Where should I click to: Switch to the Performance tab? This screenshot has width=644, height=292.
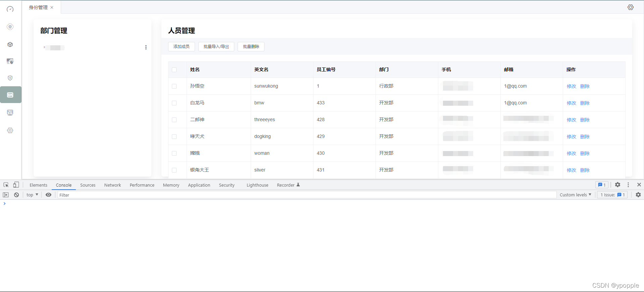pyautogui.click(x=142, y=185)
